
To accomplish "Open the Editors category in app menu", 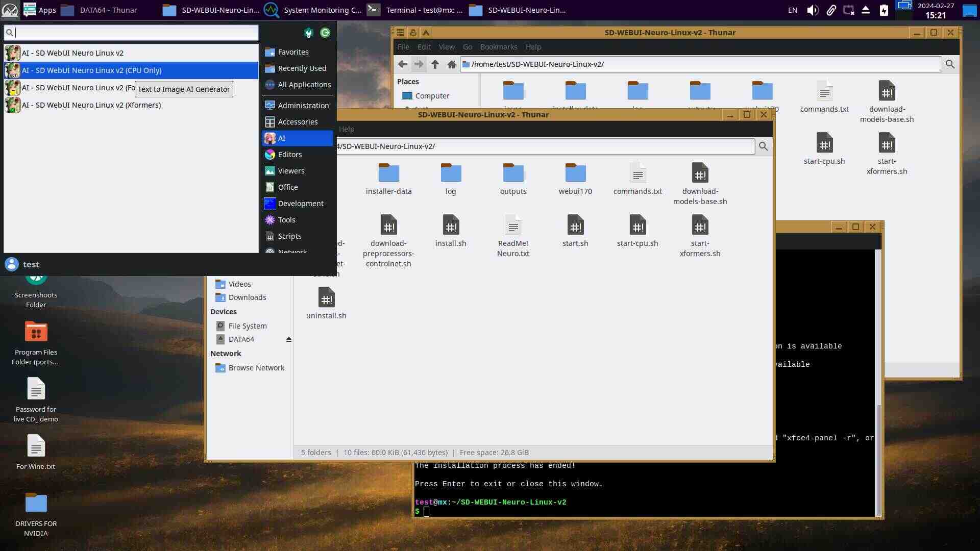I will click(x=289, y=155).
